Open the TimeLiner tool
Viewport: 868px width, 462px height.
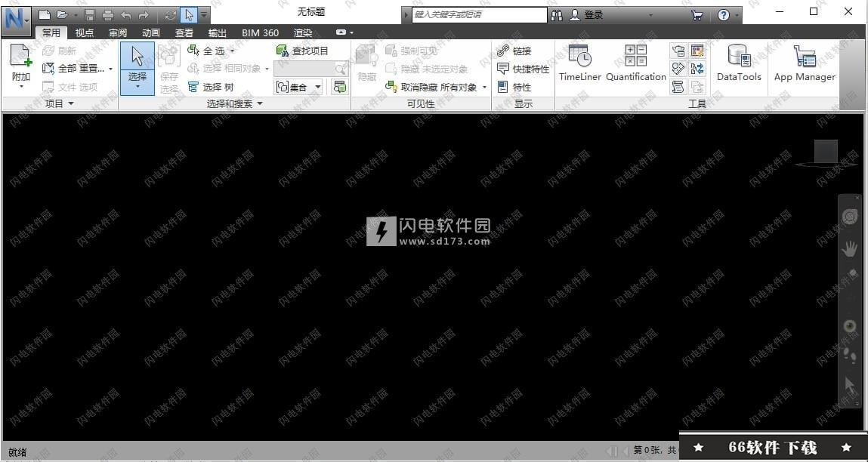click(x=579, y=63)
